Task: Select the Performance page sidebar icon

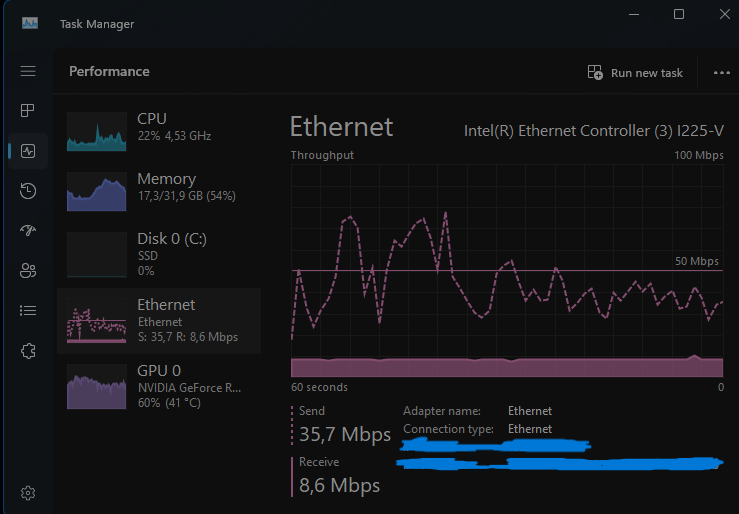Action: [x=28, y=151]
